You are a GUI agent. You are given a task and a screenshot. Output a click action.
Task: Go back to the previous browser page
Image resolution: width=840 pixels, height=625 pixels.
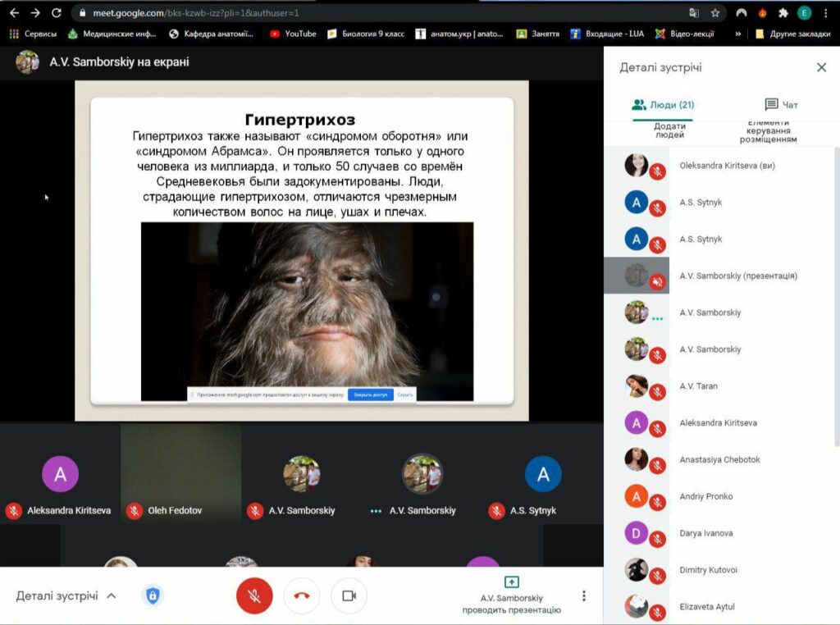coord(15,13)
